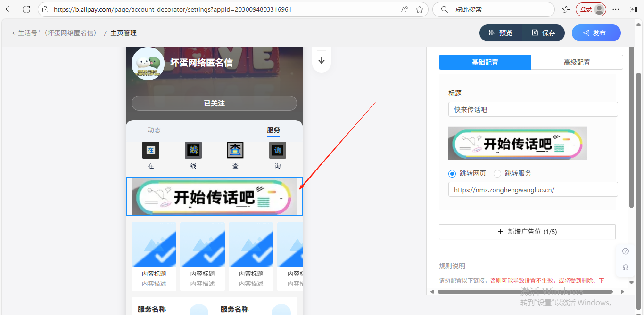The width and height of the screenshot is (644, 315).
Task: Open browser settings and more menu
Action: [616, 9]
